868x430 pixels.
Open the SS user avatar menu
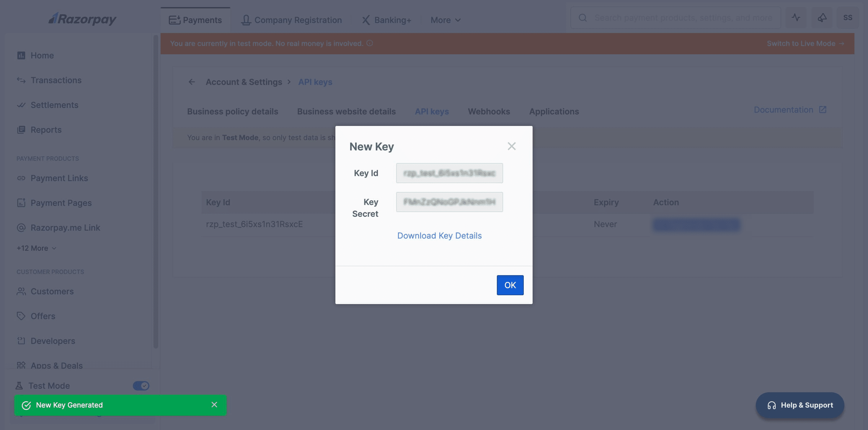tap(847, 17)
